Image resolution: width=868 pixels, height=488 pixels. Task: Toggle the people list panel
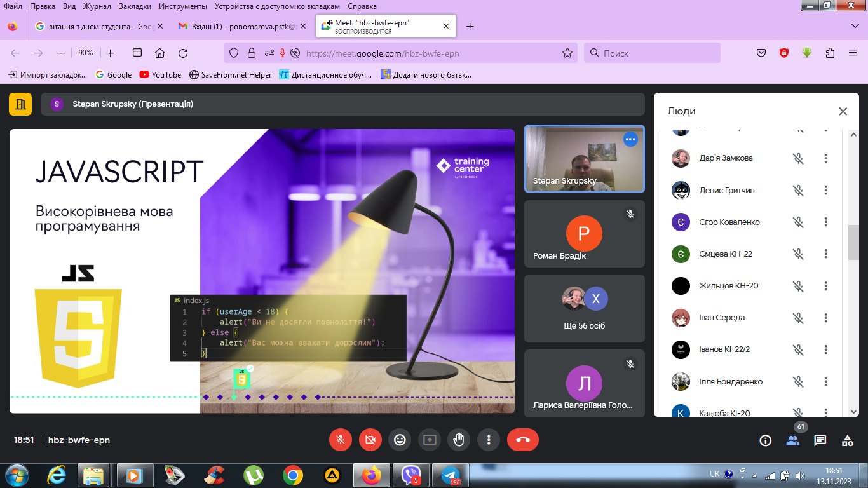[792, 440]
